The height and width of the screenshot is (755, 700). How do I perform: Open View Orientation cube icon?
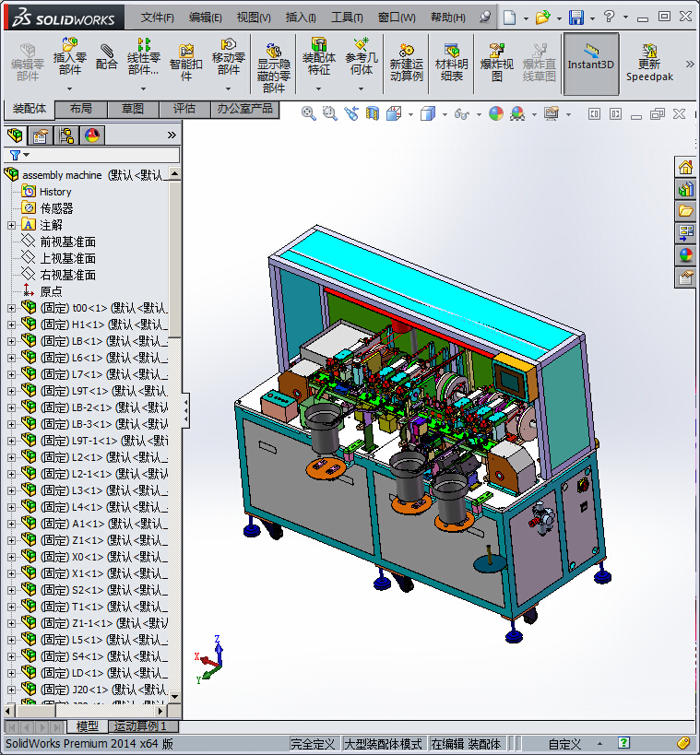(394, 113)
